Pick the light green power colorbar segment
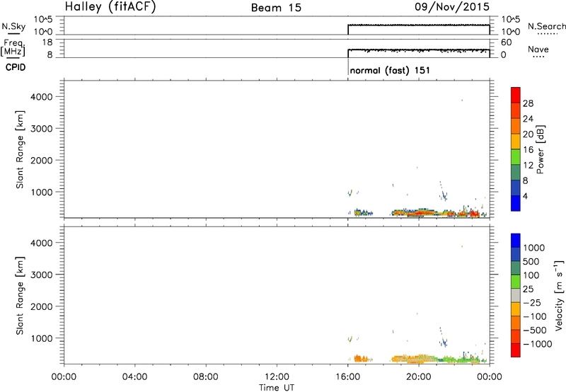 (x=516, y=157)
